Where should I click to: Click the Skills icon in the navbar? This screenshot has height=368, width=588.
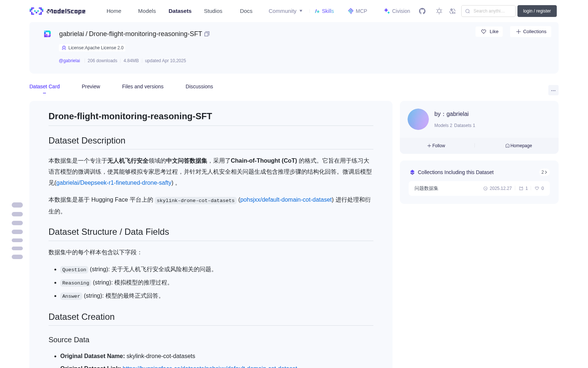(x=317, y=11)
